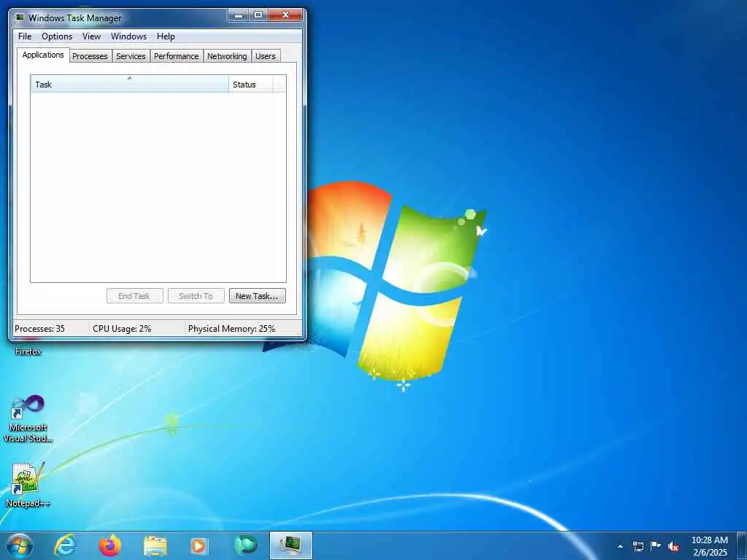The width and height of the screenshot is (747, 560).
Task: Switch to the Performance tab
Action: click(177, 56)
